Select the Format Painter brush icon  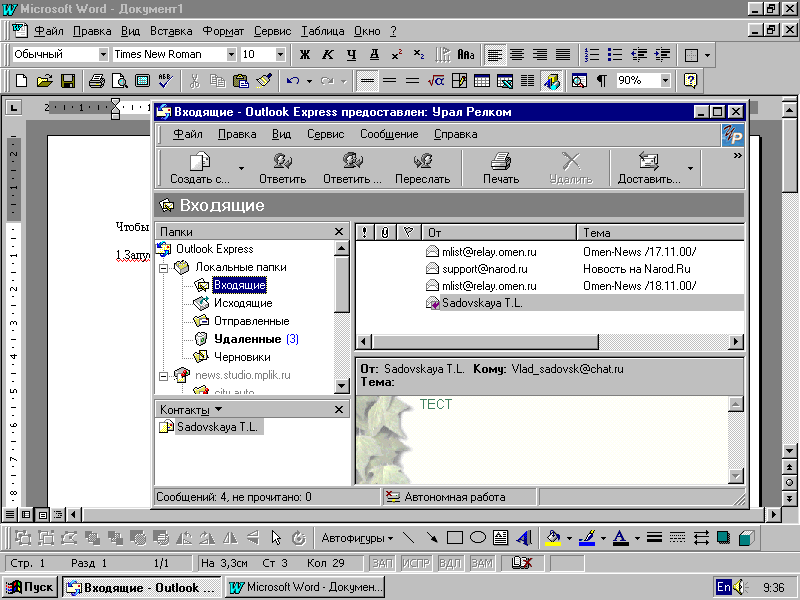(x=264, y=81)
